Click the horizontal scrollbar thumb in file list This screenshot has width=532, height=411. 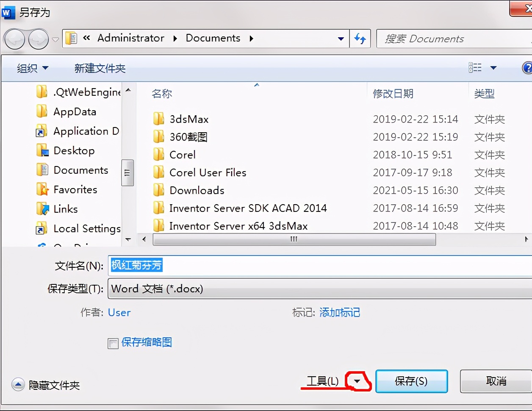pyautogui.click(x=294, y=239)
